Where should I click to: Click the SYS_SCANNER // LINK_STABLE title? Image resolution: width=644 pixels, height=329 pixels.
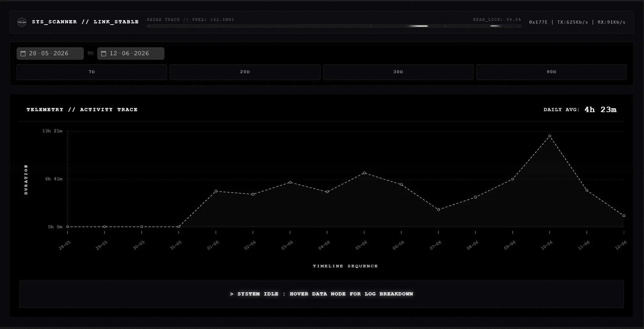pos(85,22)
